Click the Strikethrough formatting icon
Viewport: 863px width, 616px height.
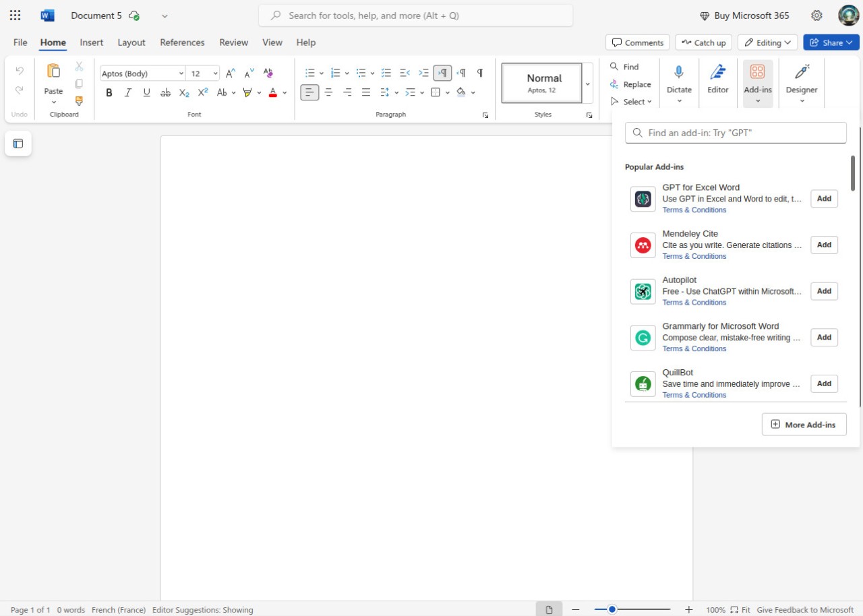165,92
